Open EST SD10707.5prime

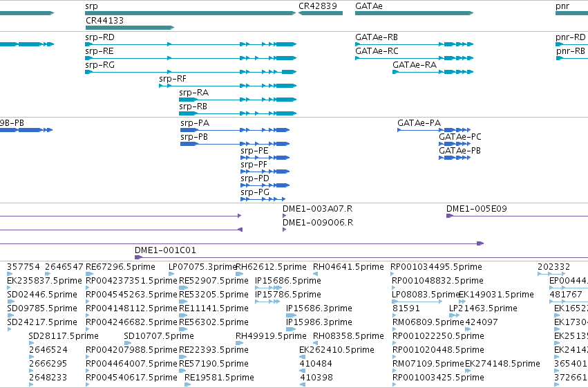pos(159,337)
